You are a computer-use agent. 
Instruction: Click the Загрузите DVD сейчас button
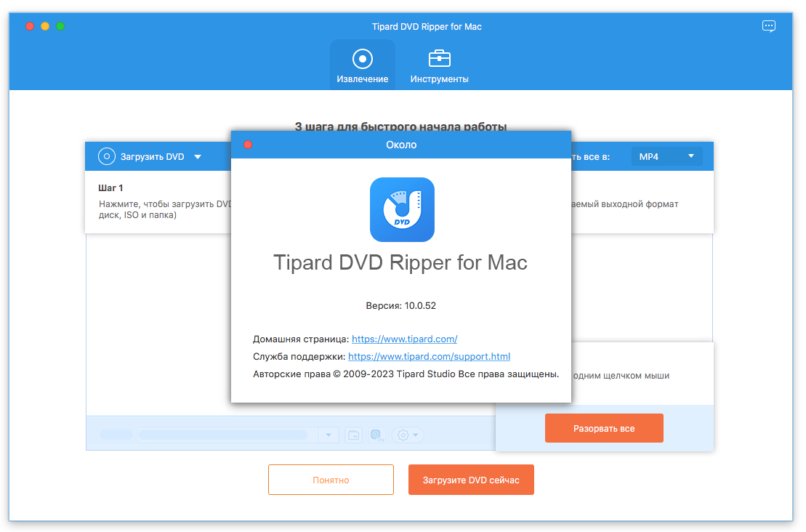tap(471, 480)
